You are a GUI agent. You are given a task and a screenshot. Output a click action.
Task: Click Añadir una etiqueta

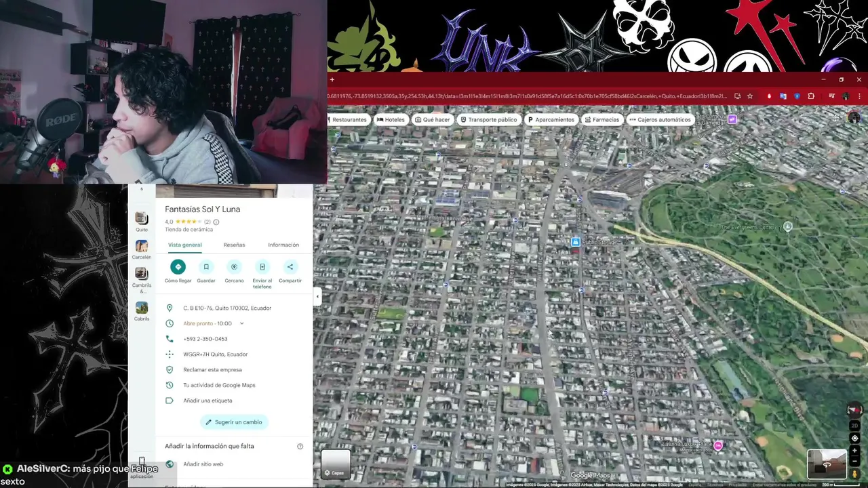point(208,401)
